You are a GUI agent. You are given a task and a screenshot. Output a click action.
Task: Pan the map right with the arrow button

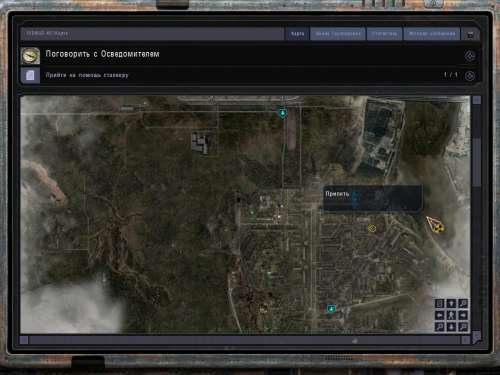pos(463,315)
